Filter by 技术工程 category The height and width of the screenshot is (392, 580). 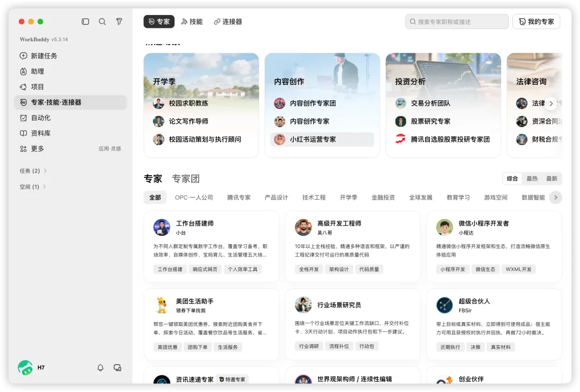314,198
